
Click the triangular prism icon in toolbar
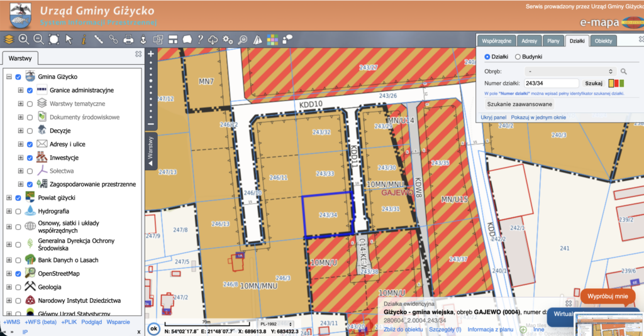[257, 40]
